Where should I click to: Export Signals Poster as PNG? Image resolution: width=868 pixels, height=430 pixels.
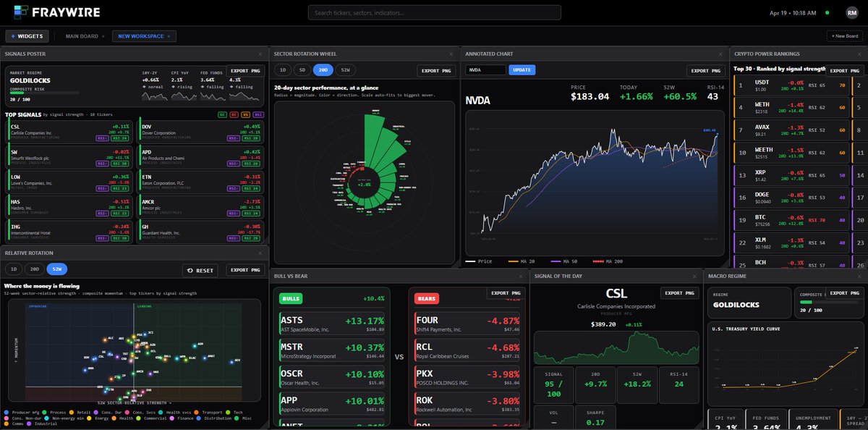(245, 71)
